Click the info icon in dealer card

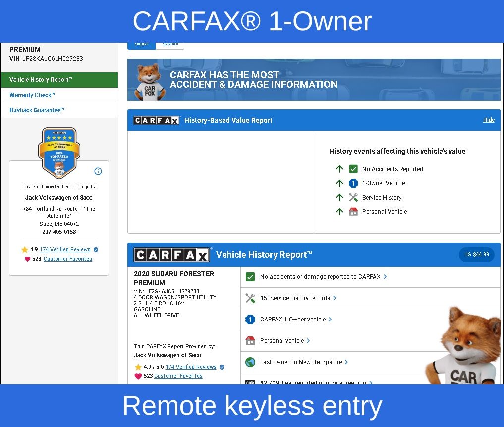click(98, 171)
